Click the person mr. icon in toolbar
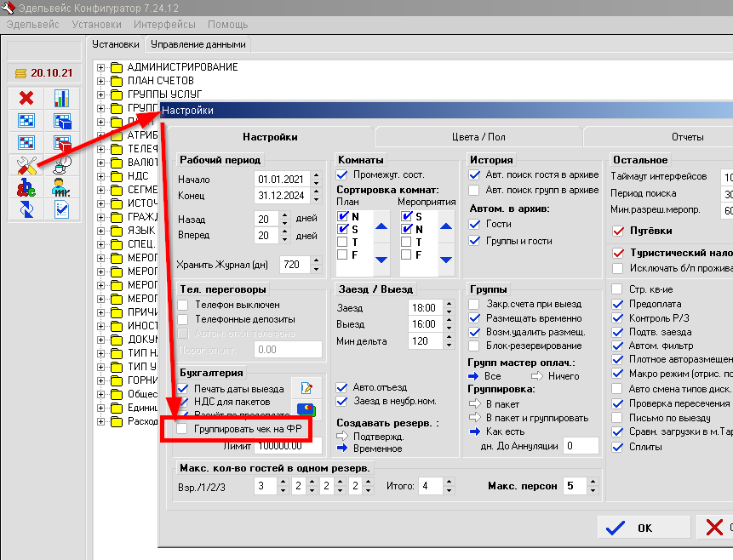This screenshot has height=560, width=733. point(61,187)
